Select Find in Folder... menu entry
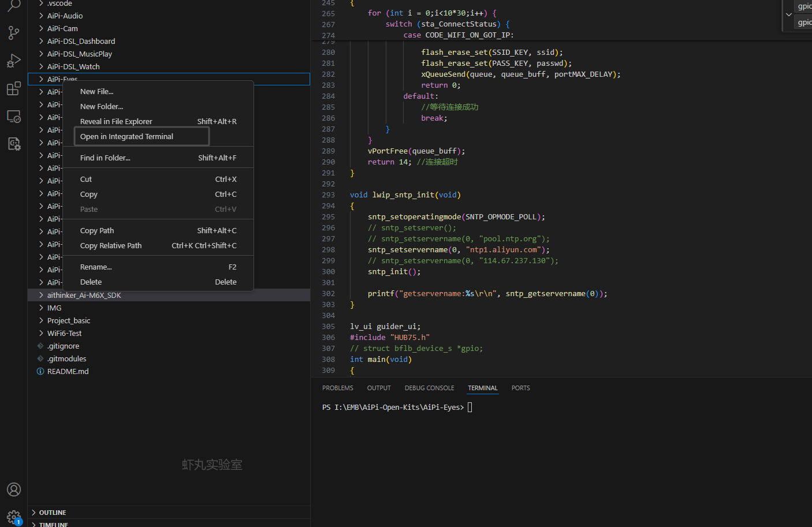812x527 pixels. pos(158,158)
